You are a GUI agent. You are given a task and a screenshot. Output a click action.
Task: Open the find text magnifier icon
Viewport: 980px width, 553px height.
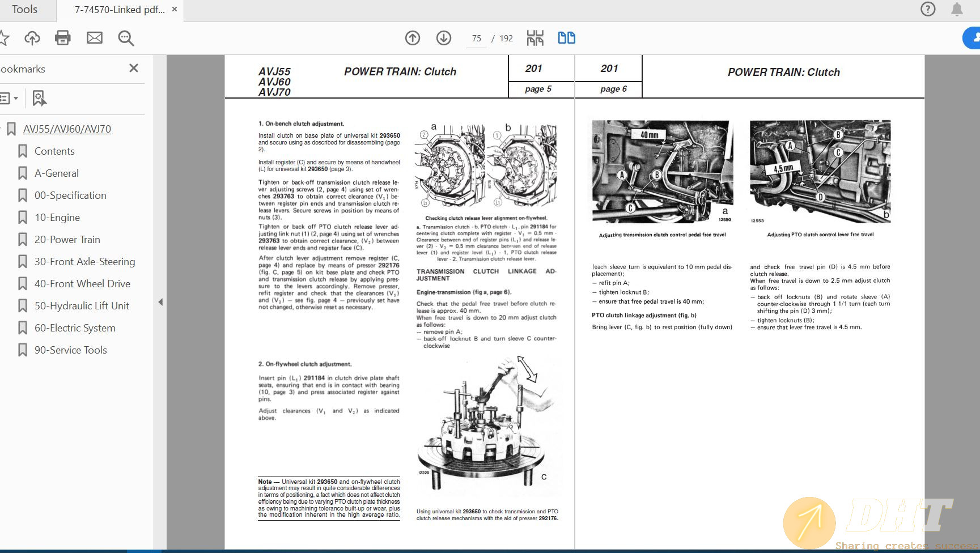(x=126, y=38)
